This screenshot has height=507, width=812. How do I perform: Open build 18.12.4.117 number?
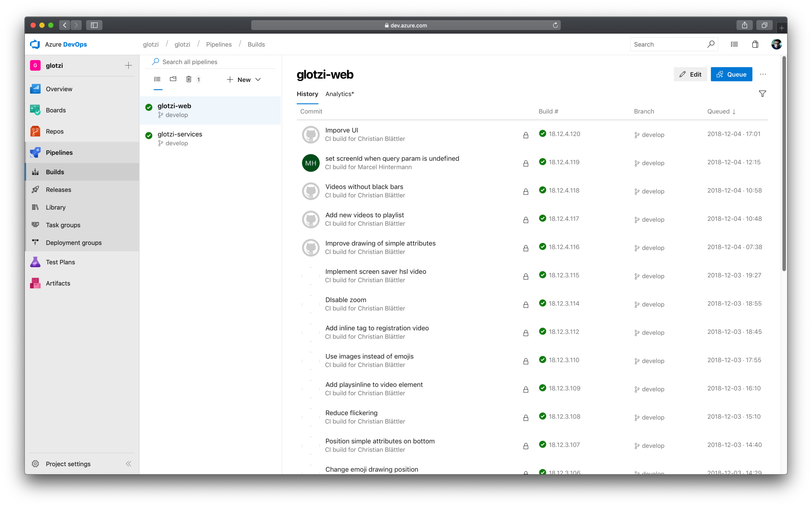click(564, 219)
